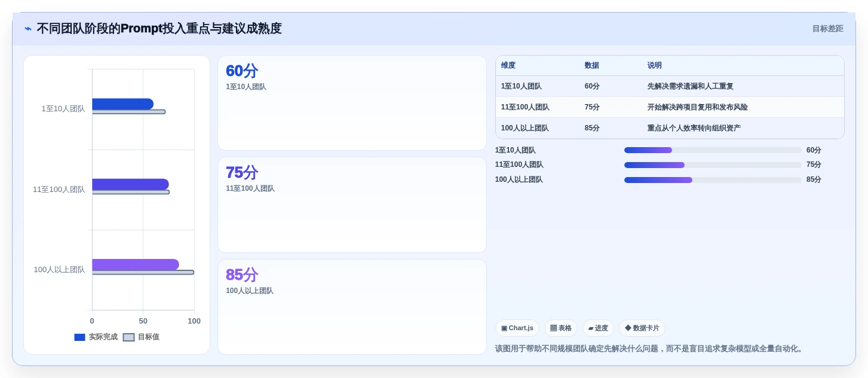Click the 说明 column header
This screenshot has width=868, height=378.
point(655,66)
